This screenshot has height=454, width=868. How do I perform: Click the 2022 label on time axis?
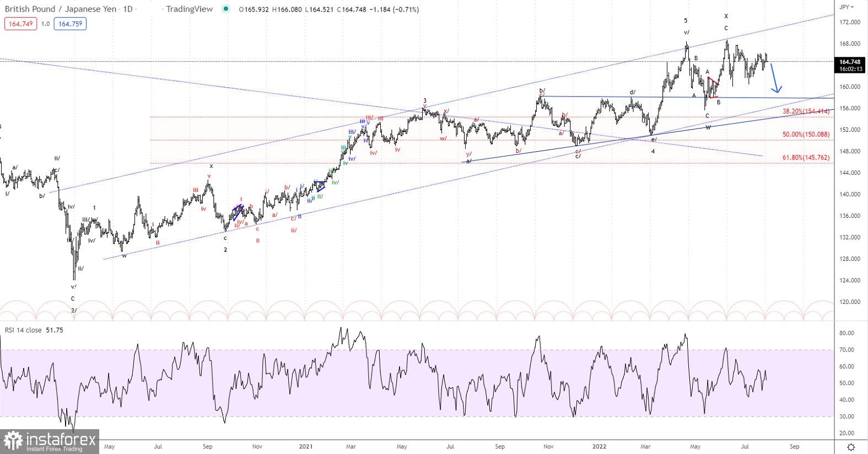tap(599, 447)
